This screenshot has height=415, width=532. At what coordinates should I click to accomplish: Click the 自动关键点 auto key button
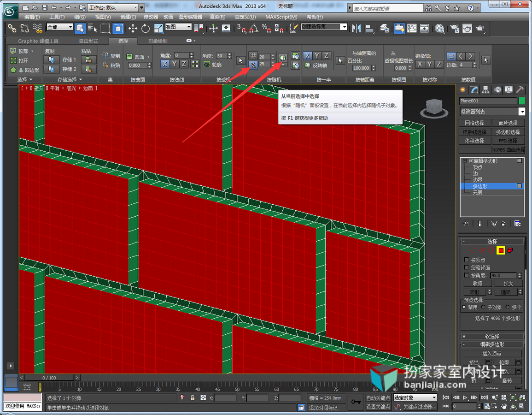378,397
